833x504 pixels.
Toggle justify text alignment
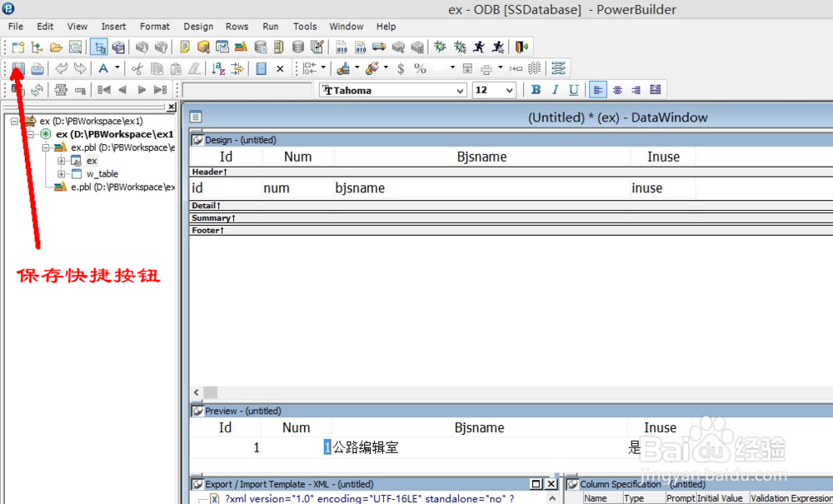coord(656,90)
